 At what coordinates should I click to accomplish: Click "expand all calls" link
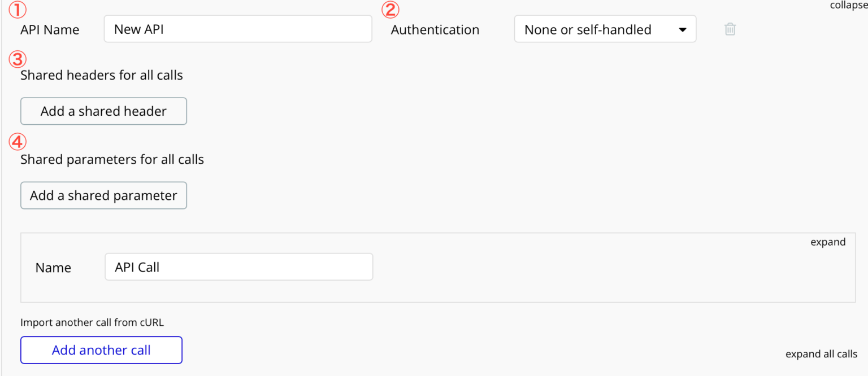click(x=821, y=354)
